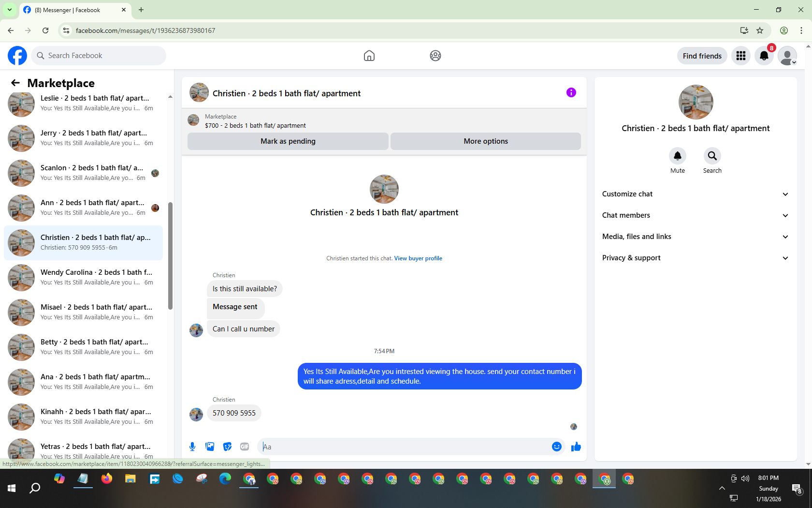View site information icon in address bar

(x=66, y=30)
